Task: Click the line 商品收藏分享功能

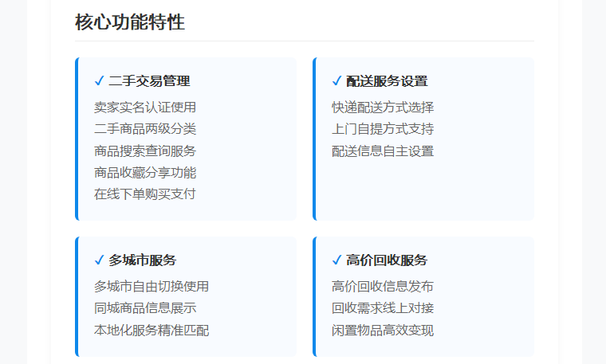Action: (x=145, y=172)
